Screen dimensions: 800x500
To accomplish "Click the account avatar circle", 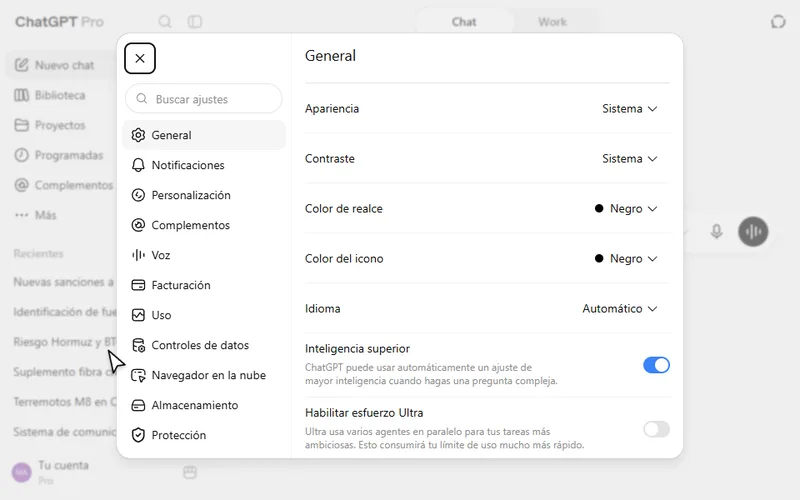I will tap(21, 472).
